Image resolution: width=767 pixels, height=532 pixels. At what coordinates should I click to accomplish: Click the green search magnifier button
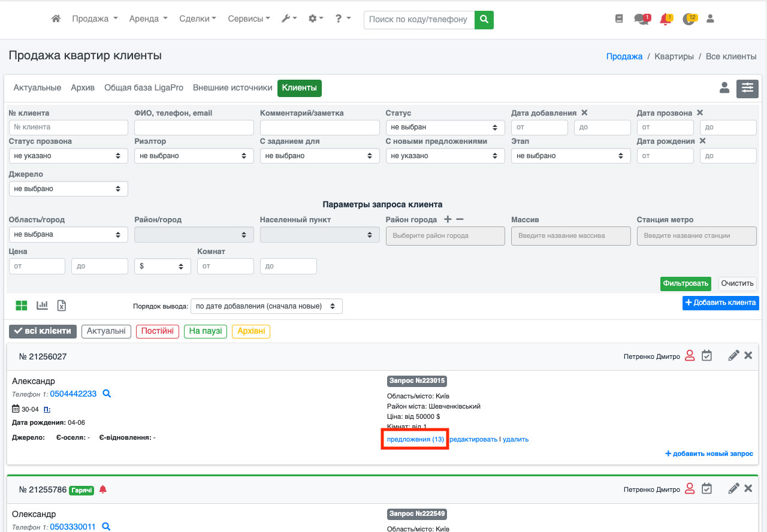coord(484,19)
